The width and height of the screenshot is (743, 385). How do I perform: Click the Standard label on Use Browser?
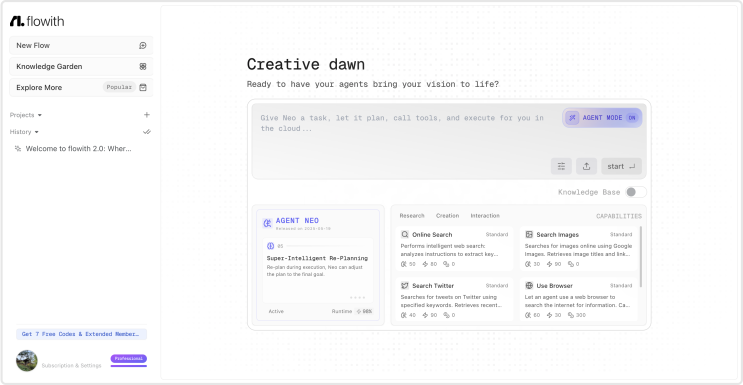[x=621, y=285]
